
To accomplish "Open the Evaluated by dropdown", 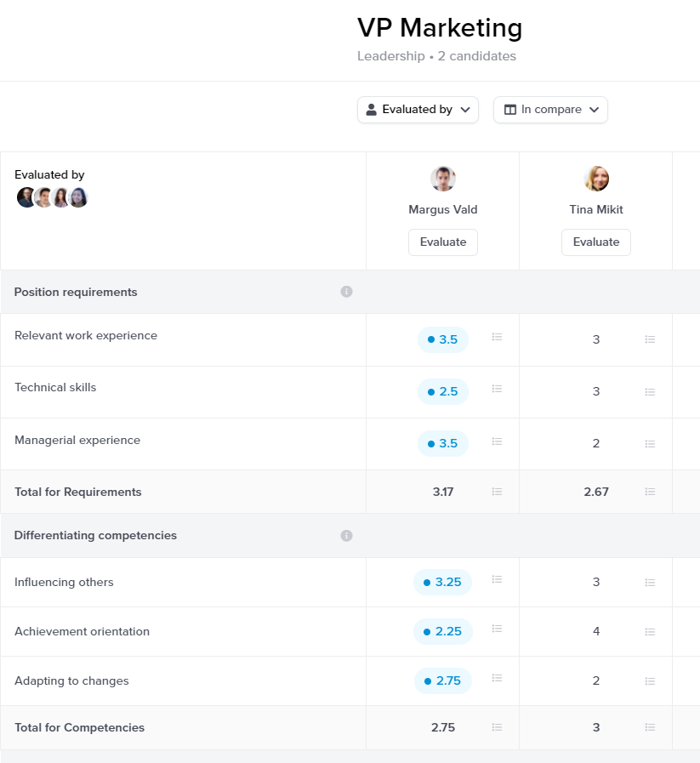I will 418,110.
